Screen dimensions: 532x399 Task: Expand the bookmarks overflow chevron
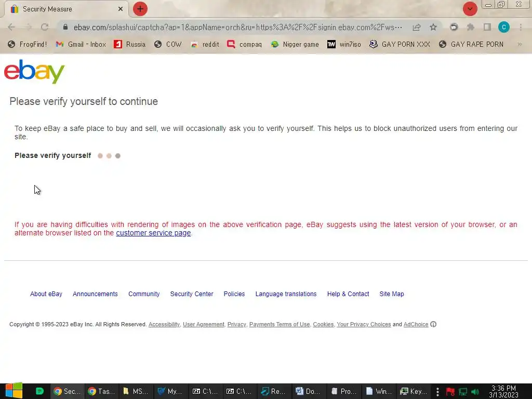click(520, 45)
